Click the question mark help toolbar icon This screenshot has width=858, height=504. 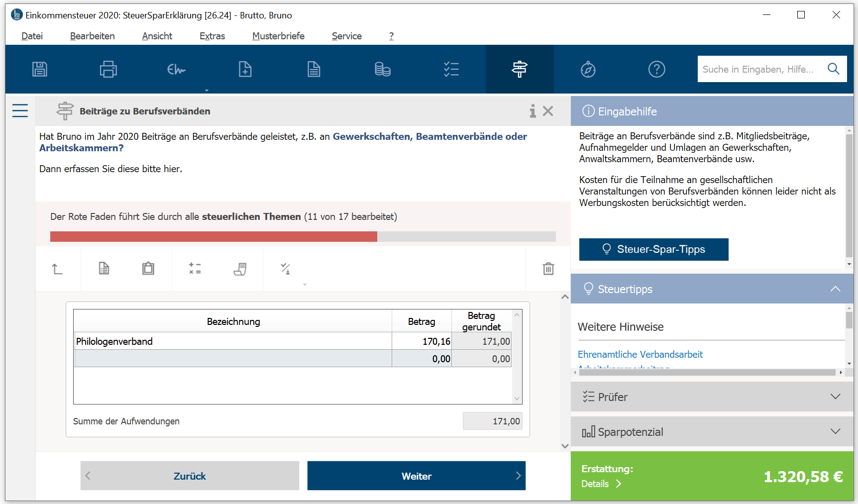tap(656, 69)
